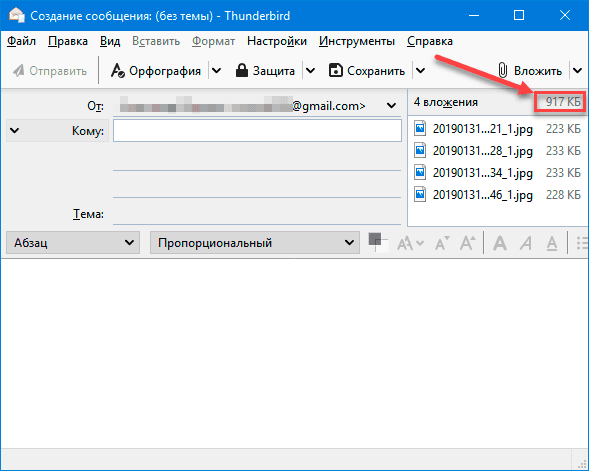589x471 pixels.
Task: Open the Инструменты menu
Action: (x=357, y=41)
